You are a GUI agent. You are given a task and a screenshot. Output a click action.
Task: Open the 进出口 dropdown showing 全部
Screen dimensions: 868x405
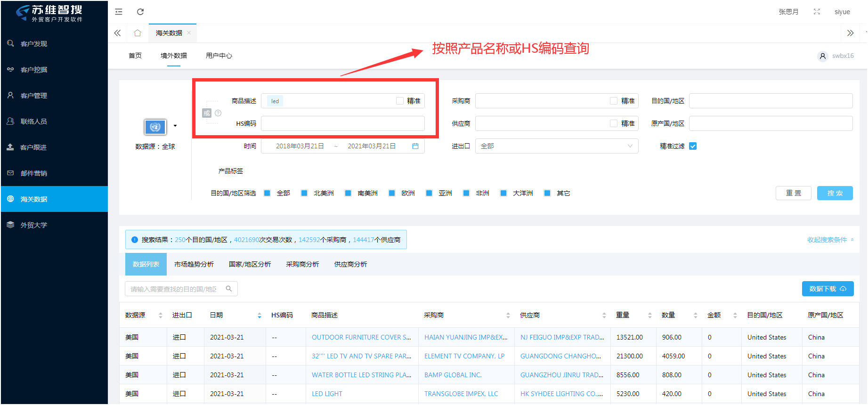point(556,146)
